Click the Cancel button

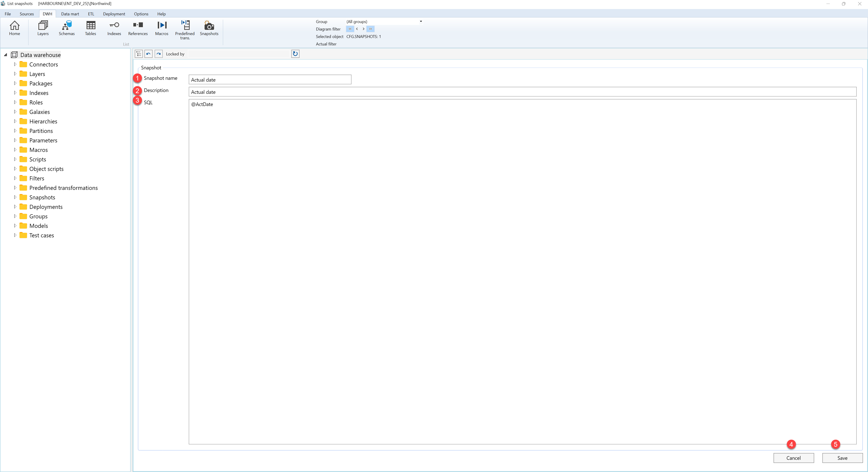(794, 458)
